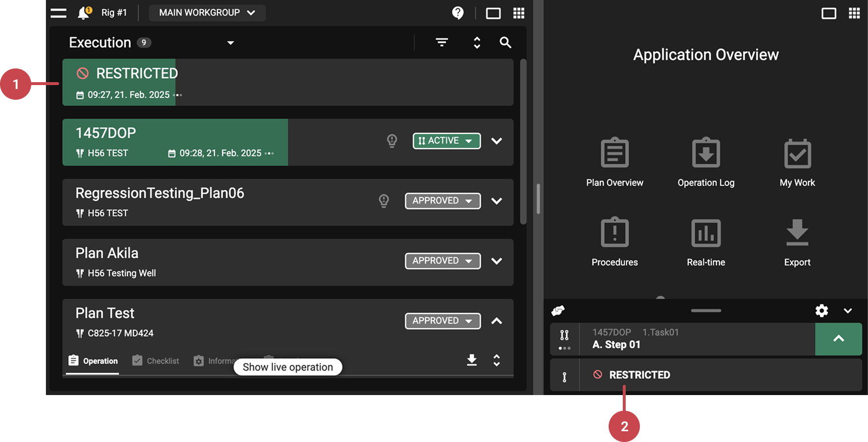Screen dimensions: 868x442
Task: Select the Operation tab in Plan Test
Action: [93, 361]
